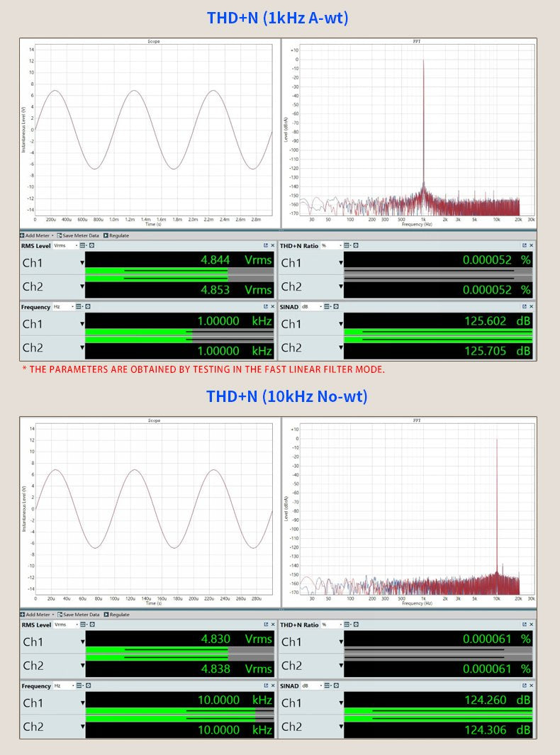The width and height of the screenshot is (560, 755).
Task: Open settings icon of 10kHz RMS Level meter
Action: pyautogui.click(x=91, y=625)
